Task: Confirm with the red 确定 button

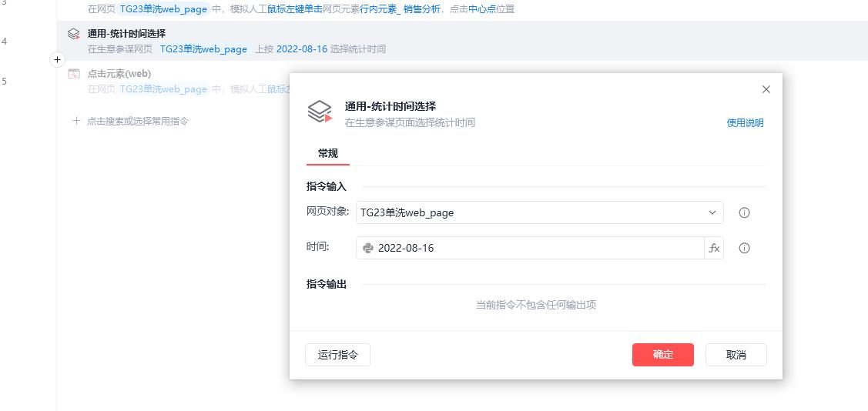Action: (x=662, y=355)
